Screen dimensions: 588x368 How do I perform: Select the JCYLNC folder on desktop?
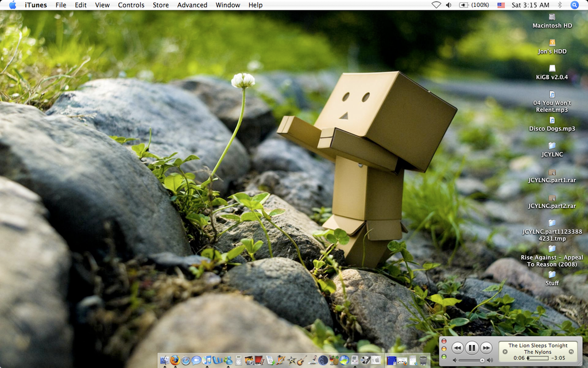pyautogui.click(x=552, y=150)
